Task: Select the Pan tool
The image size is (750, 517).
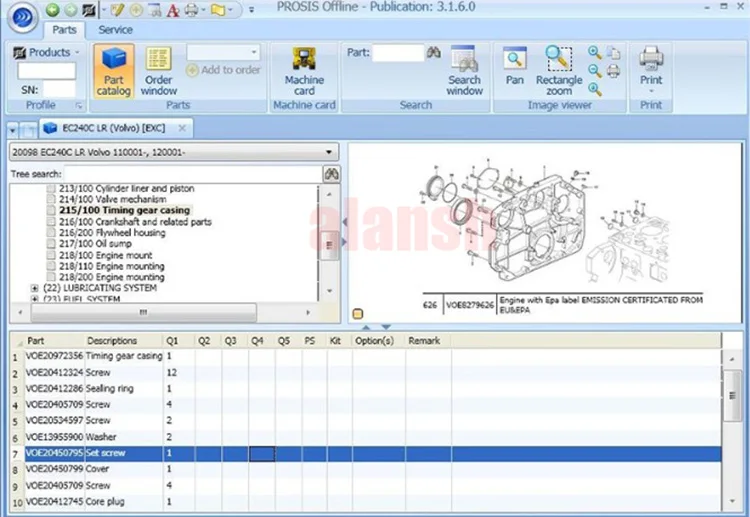Action: click(x=515, y=67)
